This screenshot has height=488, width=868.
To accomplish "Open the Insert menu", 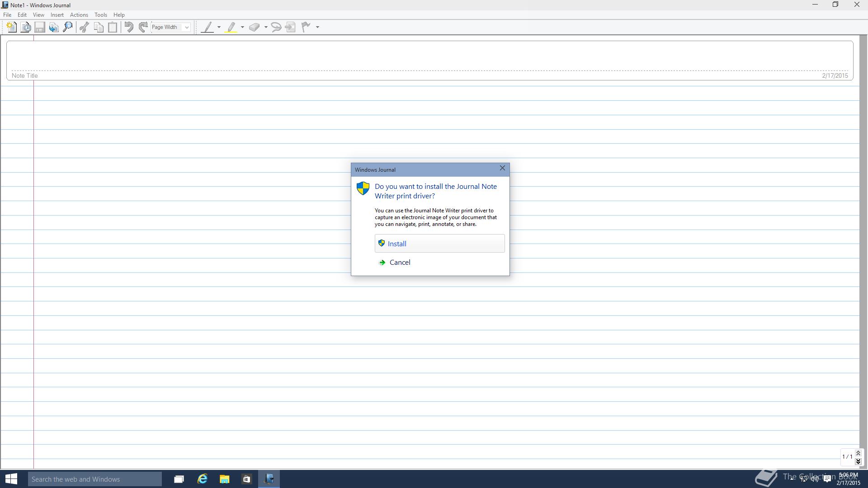I will 57,15.
